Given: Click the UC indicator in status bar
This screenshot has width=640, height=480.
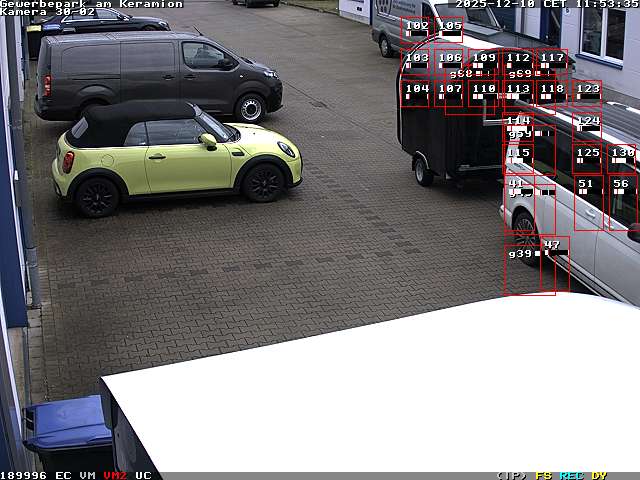Looking at the screenshot, I should (x=143, y=475).
